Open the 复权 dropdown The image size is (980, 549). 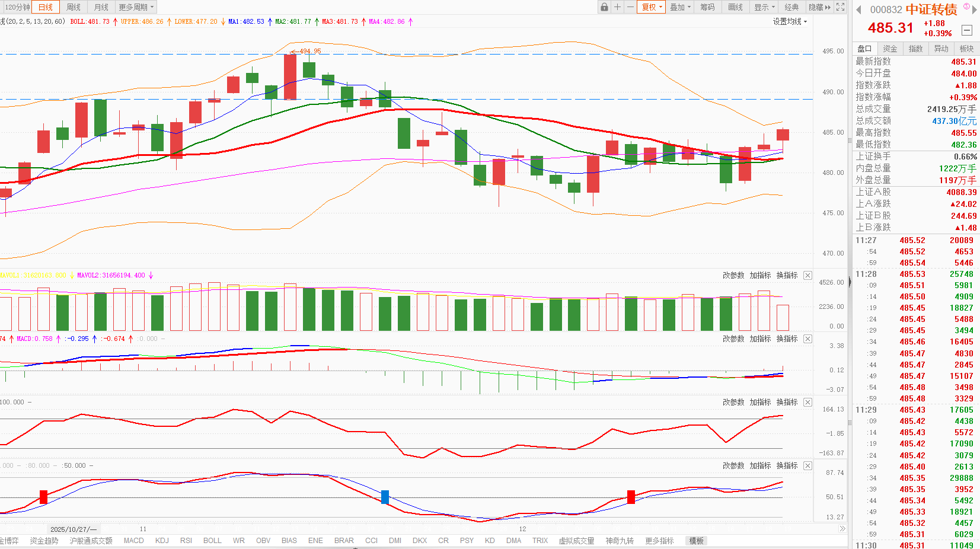point(652,7)
